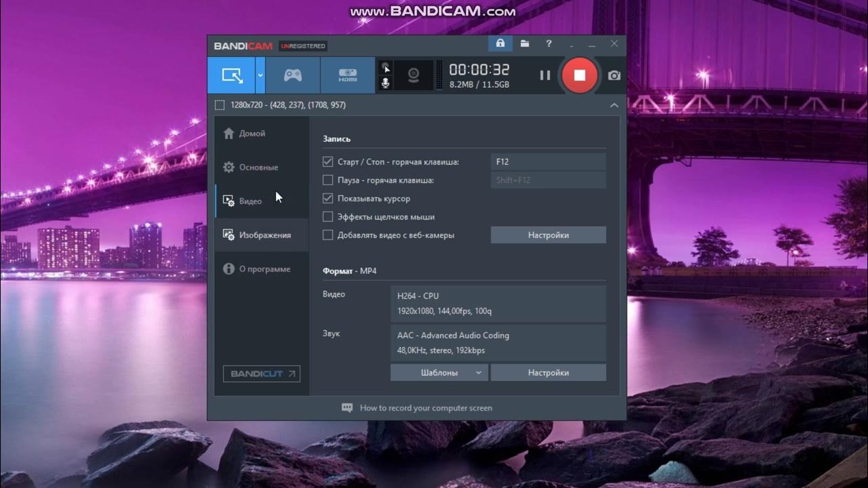Toggle webcam overlay icon
The width and height of the screenshot is (868, 488).
(x=413, y=75)
